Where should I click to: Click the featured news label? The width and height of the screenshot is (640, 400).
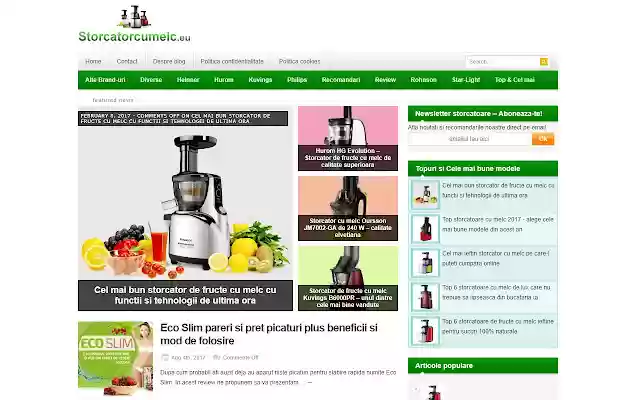point(113,100)
